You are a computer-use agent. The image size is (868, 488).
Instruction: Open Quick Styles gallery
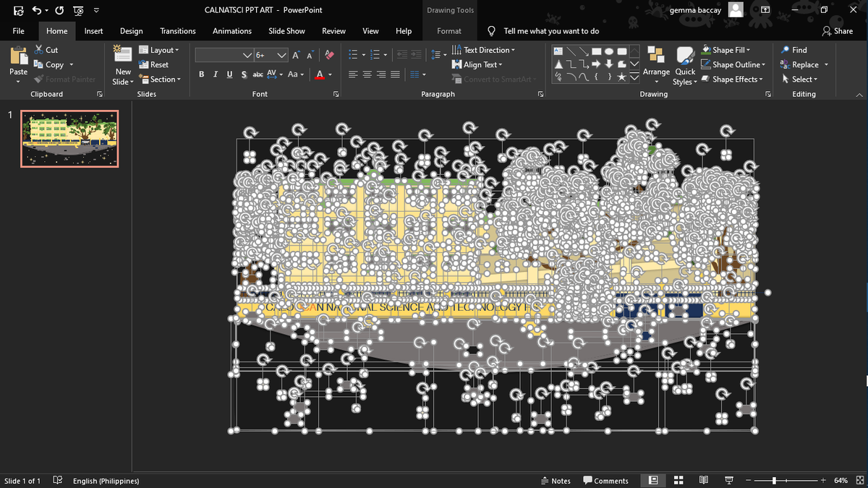click(684, 67)
